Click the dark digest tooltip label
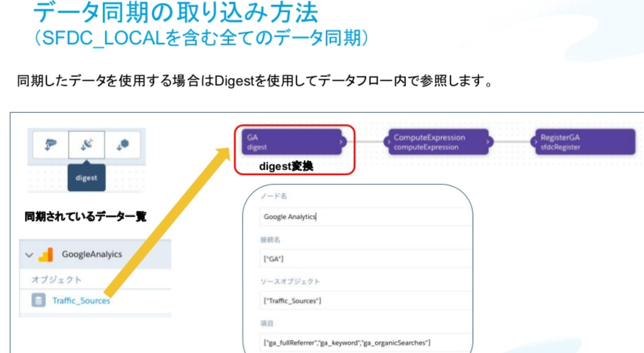Image resolution: width=644 pixels, height=353 pixels. [x=86, y=178]
